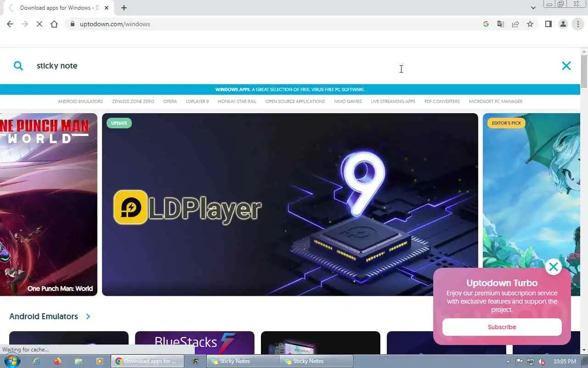Expand Android Emulators with the chevron arrow
Viewport: 588px width, 368px height.
(88, 316)
